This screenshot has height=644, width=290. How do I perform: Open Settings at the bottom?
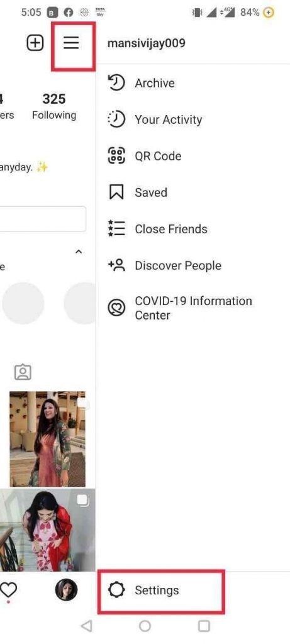161,590
